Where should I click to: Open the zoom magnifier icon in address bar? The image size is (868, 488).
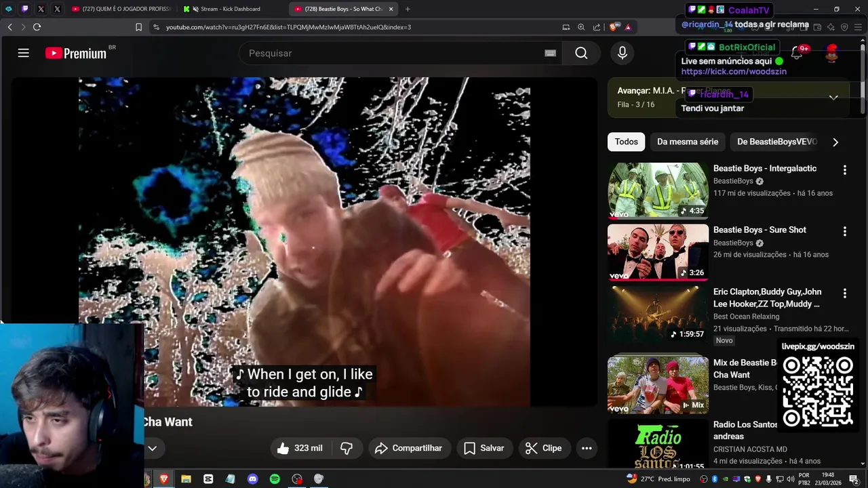tap(581, 27)
